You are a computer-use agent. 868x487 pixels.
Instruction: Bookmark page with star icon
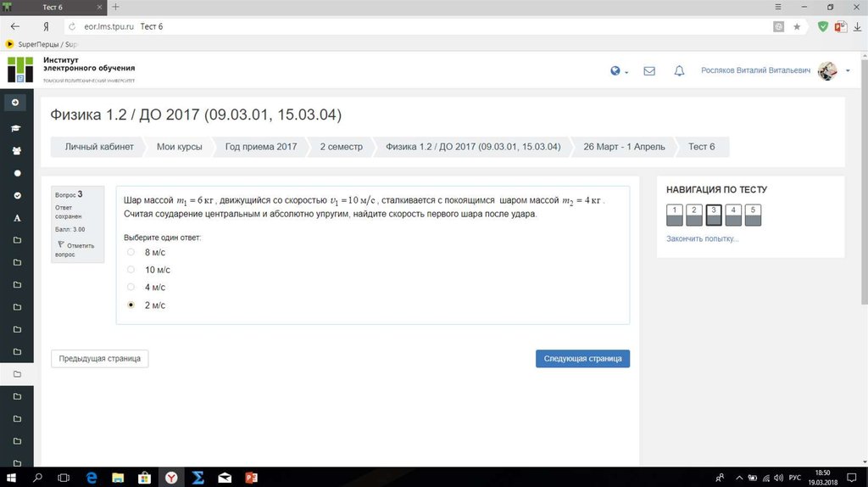(x=797, y=26)
